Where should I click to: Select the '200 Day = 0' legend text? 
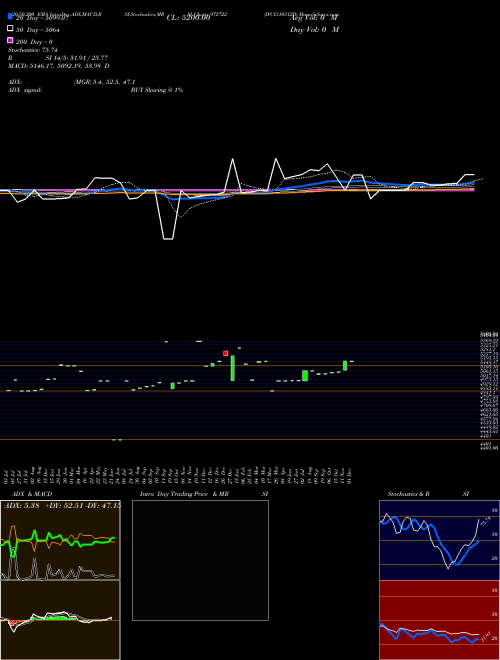[35, 42]
